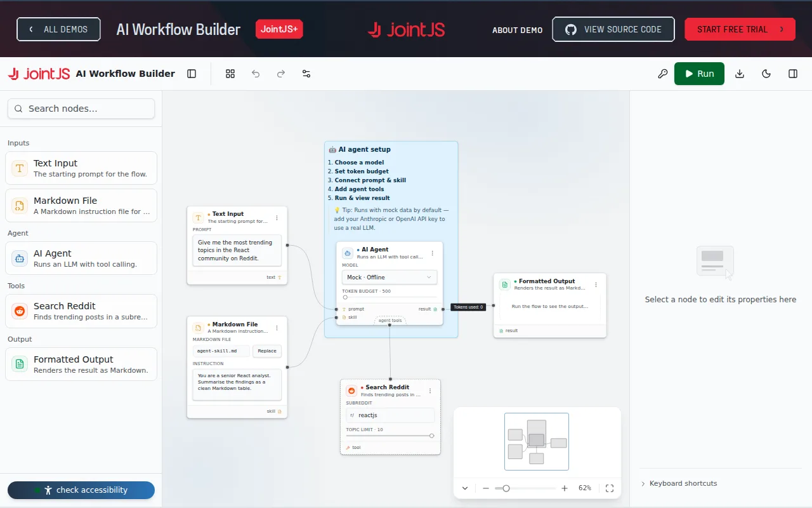This screenshot has height=508, width=812.
Task: Click the JointJS logo beside AI Workflow Builder
Action: point(39,74)
